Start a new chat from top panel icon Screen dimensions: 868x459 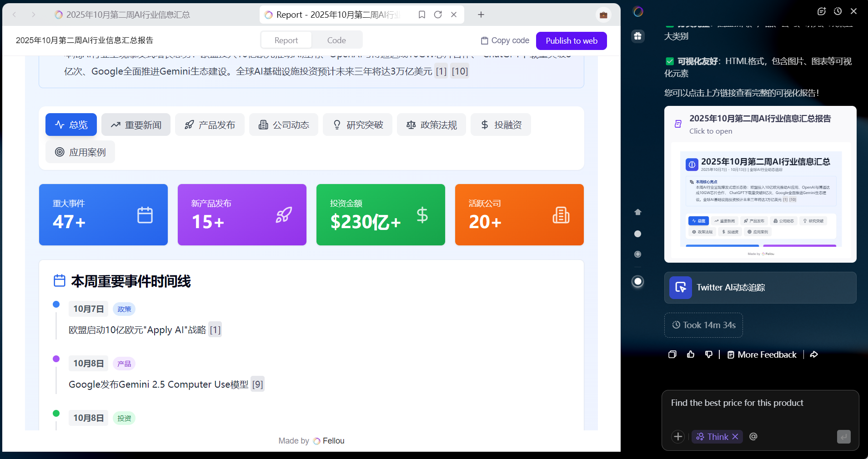pyautogui.click(x=821, y=11)
